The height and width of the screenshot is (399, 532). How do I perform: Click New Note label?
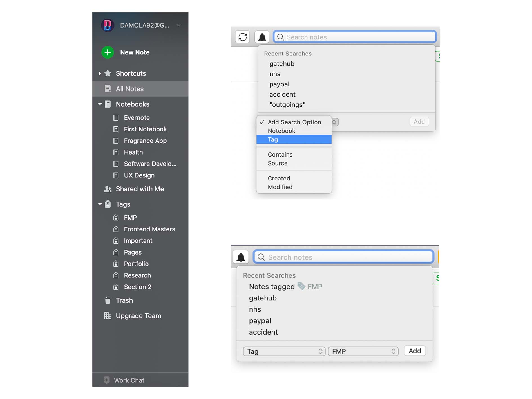(135, 52)
